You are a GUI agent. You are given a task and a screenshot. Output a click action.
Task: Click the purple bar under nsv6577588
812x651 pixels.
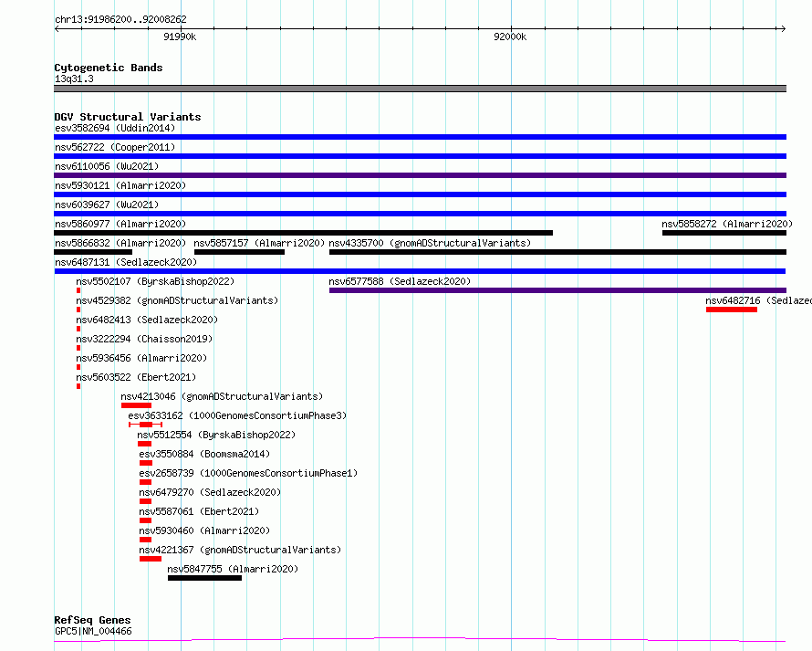557,290
